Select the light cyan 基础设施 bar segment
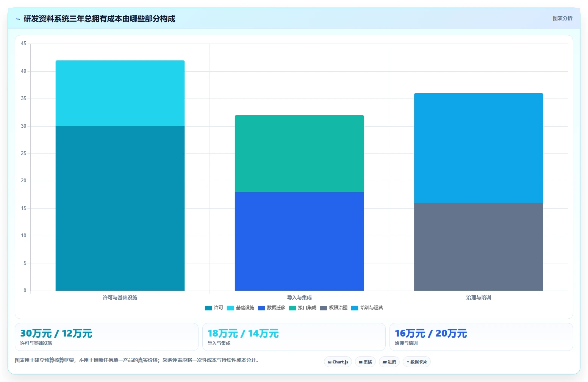The width and height of the screenshot is (588, 382). (120, 93)
